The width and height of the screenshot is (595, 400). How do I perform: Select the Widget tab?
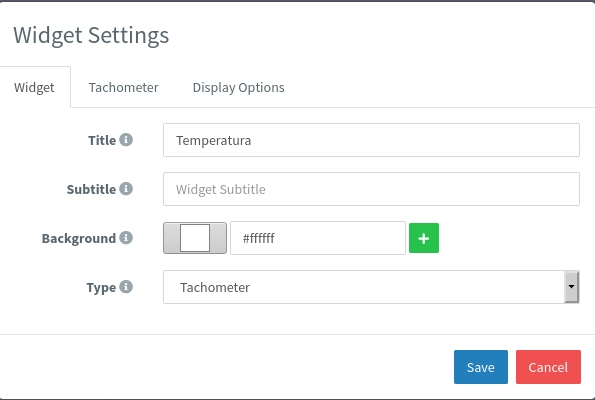pyautogui.click(x=34, y=87)
